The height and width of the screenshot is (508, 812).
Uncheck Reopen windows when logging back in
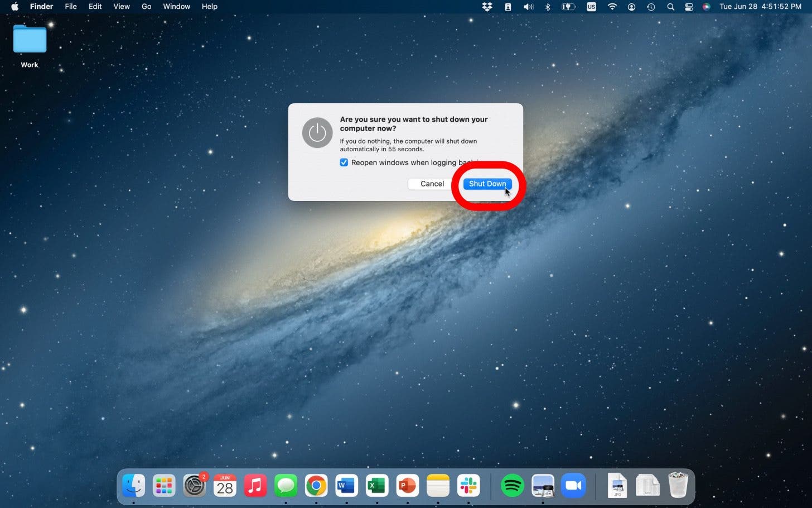coord(344,162)
